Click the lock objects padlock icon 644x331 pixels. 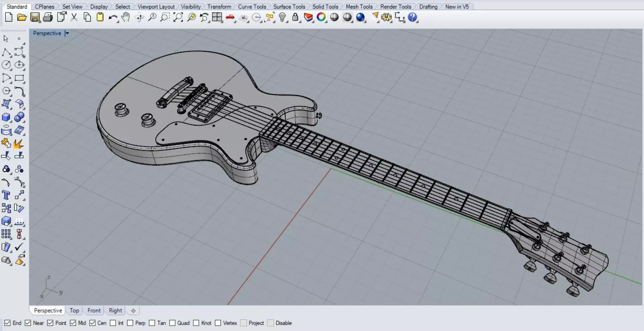tap(295, 17)
